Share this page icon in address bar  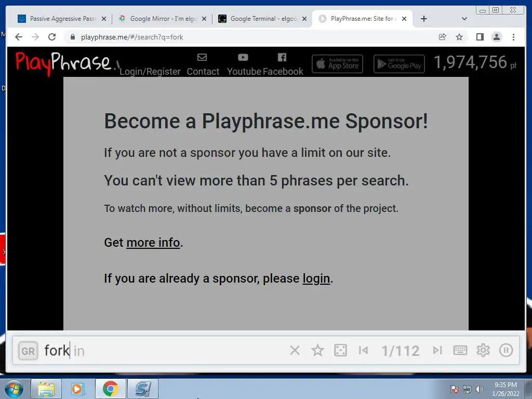click(443, 37)
